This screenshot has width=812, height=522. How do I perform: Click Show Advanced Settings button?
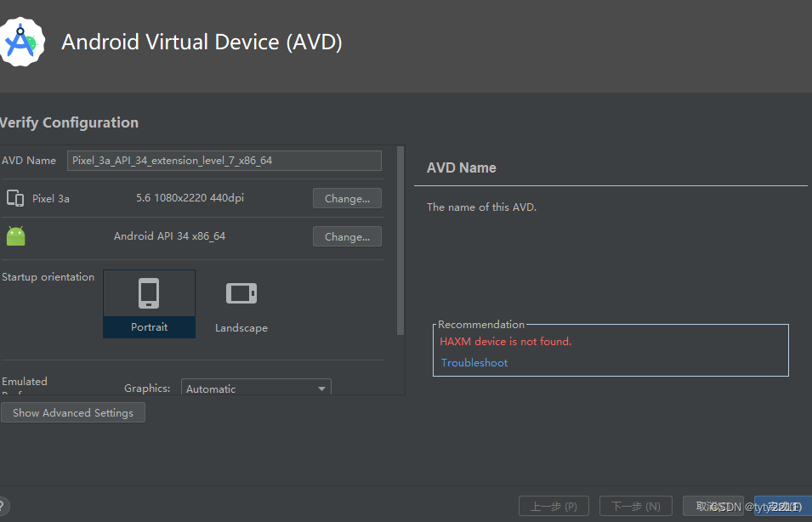pyautogui.click(x=73, y=412)
